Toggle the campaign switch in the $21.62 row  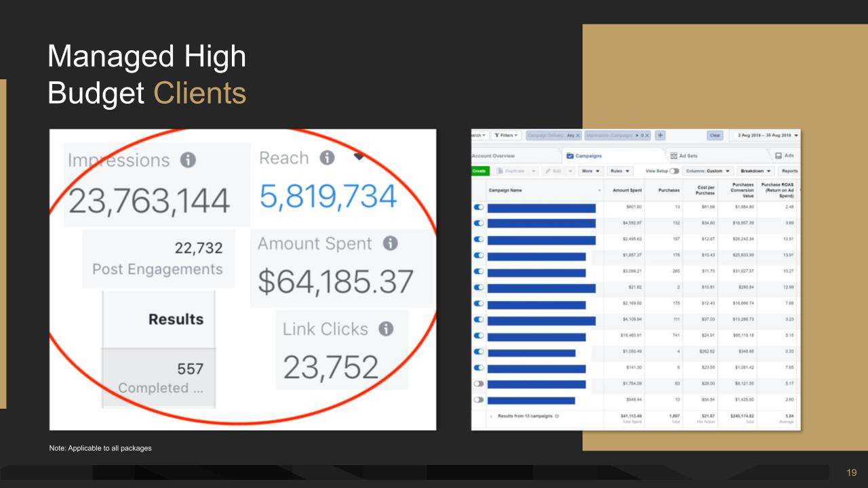click(x=479, y=289)
